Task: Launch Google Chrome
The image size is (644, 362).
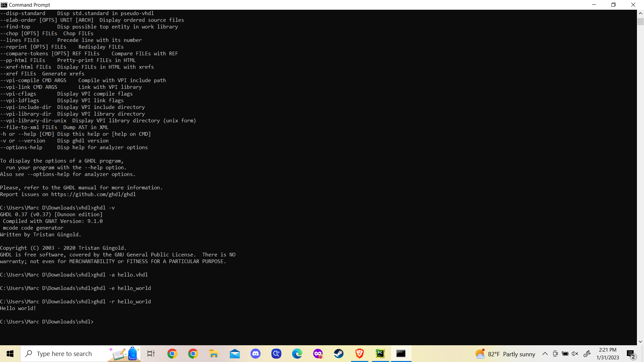Action: pos(172,354)
